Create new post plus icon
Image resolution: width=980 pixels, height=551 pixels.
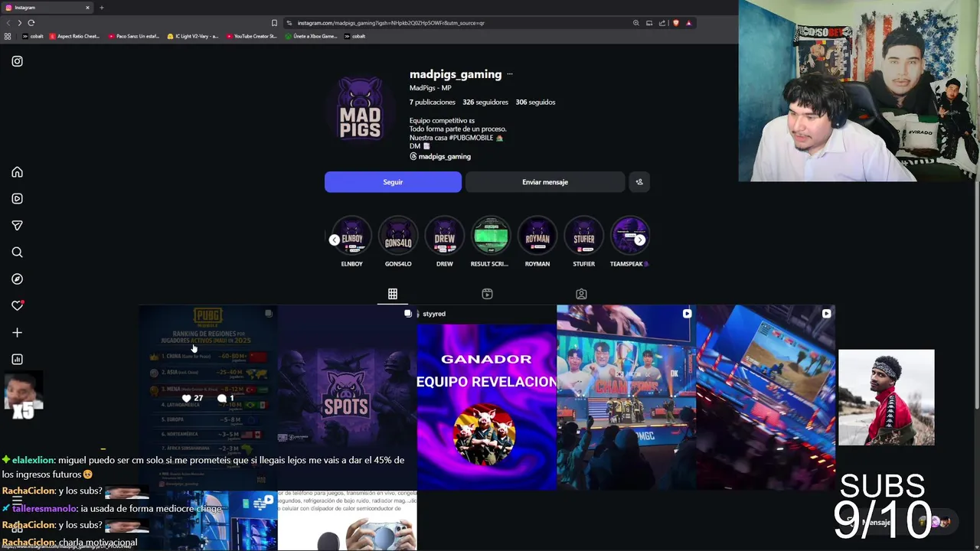(17, 333)
